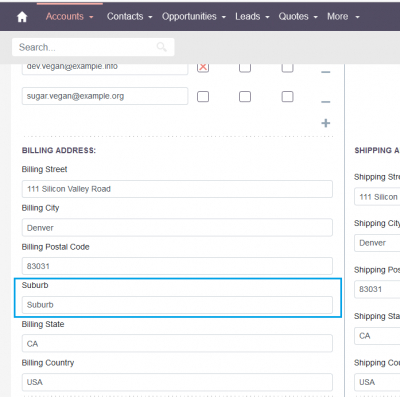Check third checkbox for sugar.vegan email
Image resolution: width=400 pixels, height=397 pixels.
tap(287, 97)
